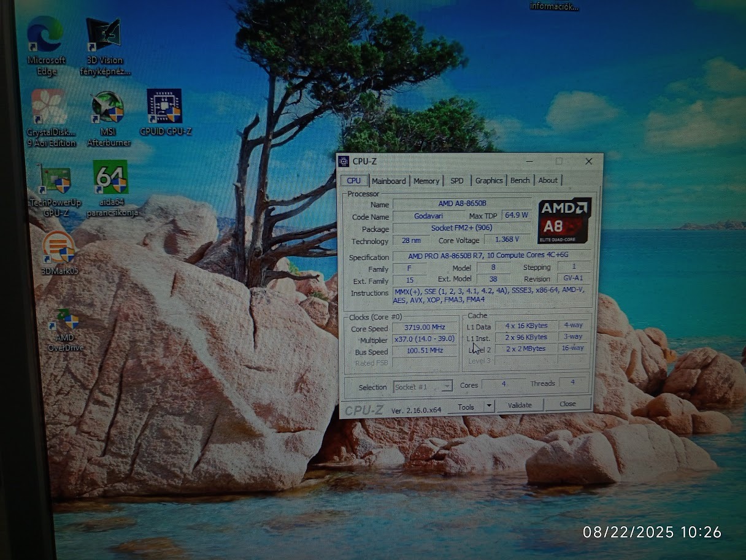Click the Core Voltage value 1.368 V
The height and width of the screenshot is (560, 746).
(507, 240)
